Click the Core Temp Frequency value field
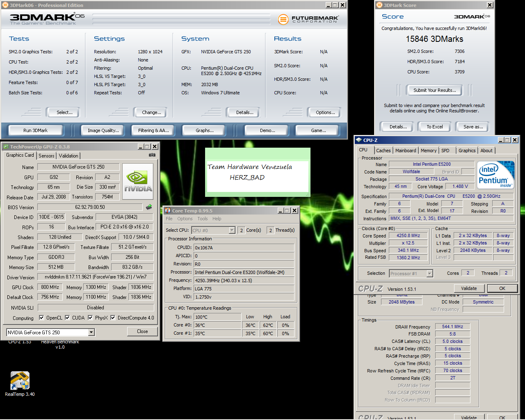This screenshot has height=420, width=525. click(244, 281)
